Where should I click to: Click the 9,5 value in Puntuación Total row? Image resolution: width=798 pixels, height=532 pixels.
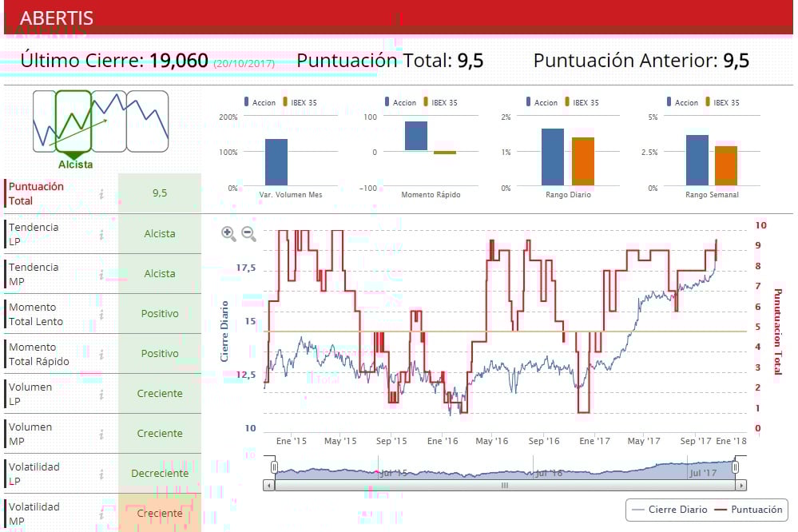pos(160,193)
